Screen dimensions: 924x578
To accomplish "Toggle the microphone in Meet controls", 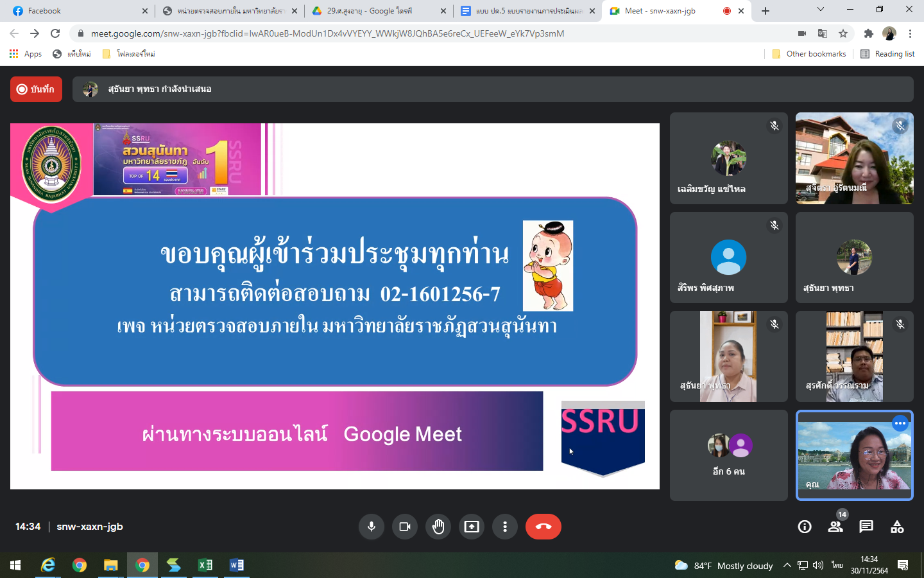I will pyautogui.click(x=371, y=527).
